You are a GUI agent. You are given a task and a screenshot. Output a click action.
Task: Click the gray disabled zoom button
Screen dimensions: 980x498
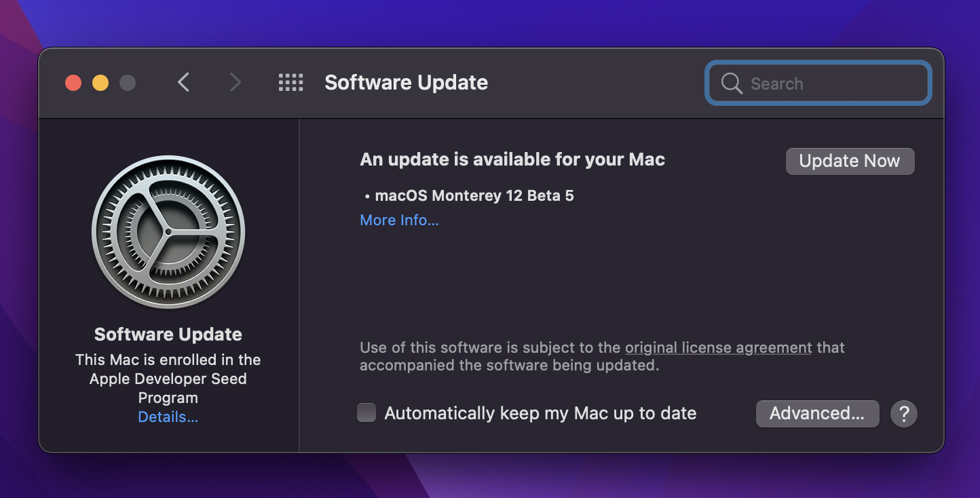128,83
